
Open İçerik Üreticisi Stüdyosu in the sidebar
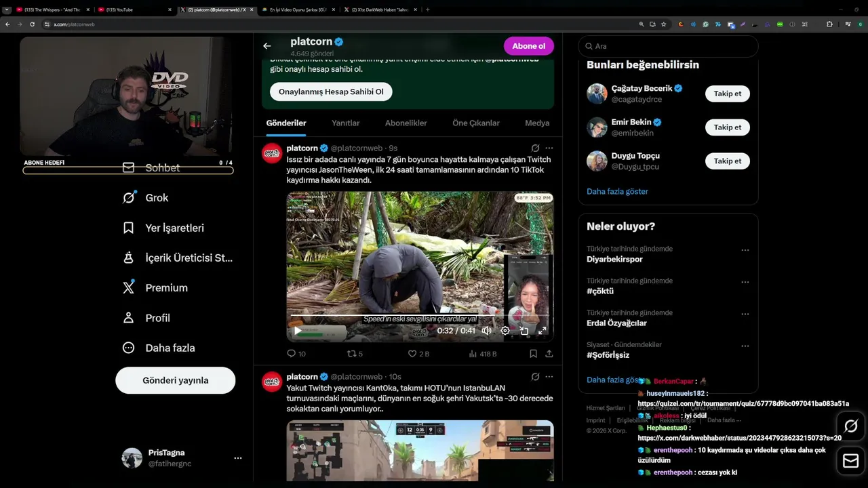tap(177, 258)
